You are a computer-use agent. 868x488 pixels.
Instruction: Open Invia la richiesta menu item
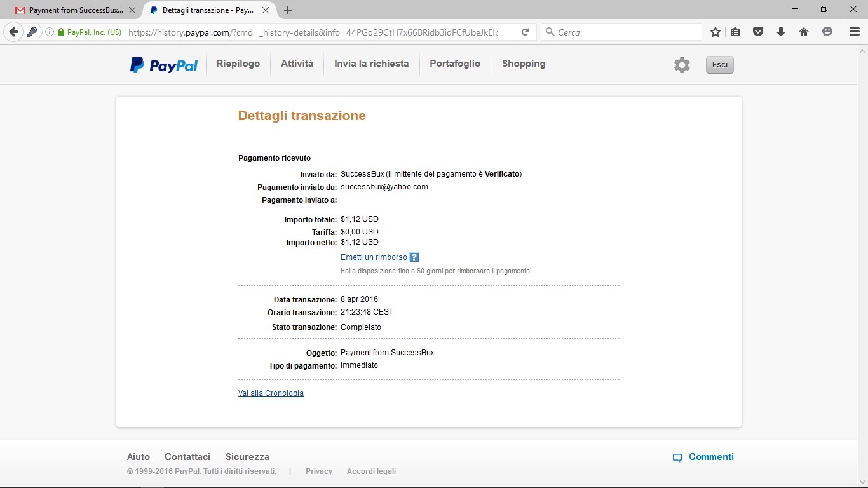(372, 64)
